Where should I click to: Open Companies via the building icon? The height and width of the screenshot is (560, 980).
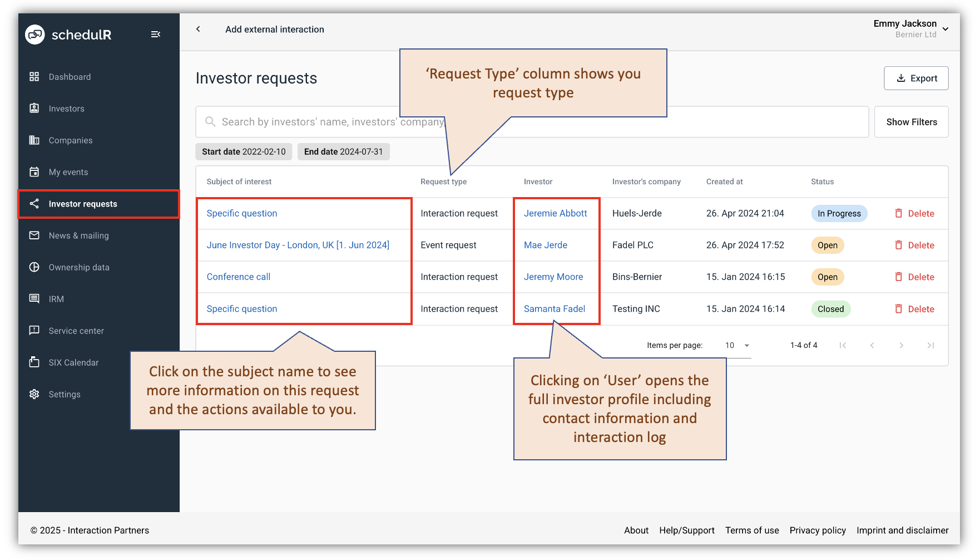coord(34,140)
